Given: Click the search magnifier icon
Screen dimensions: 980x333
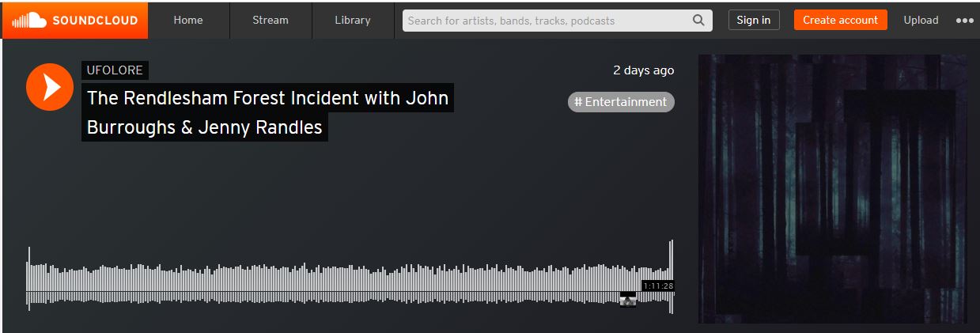Looking at the screenshot, I should [698, 21].
